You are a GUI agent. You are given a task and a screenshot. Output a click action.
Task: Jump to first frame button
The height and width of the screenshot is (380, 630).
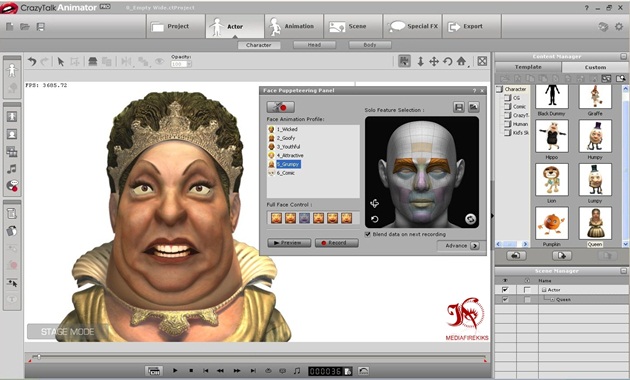[x=206, y=370]
